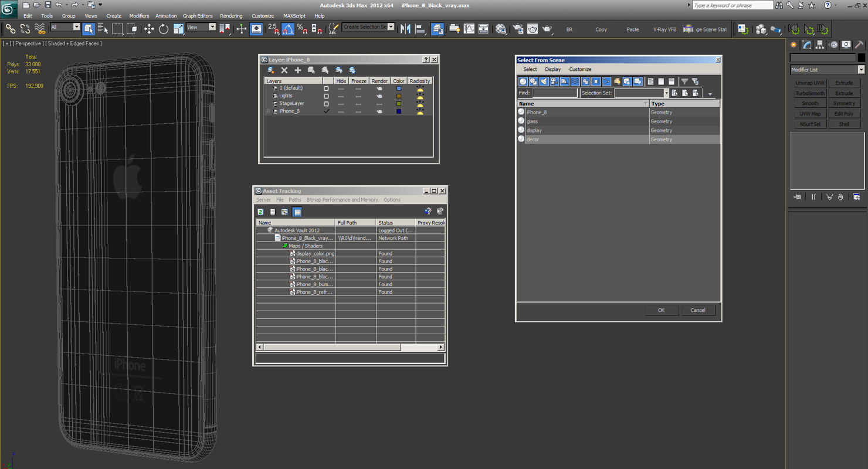Click Refresh icon in Asset Tracking
Screen dimensions: 868x469
click(260, 212)
